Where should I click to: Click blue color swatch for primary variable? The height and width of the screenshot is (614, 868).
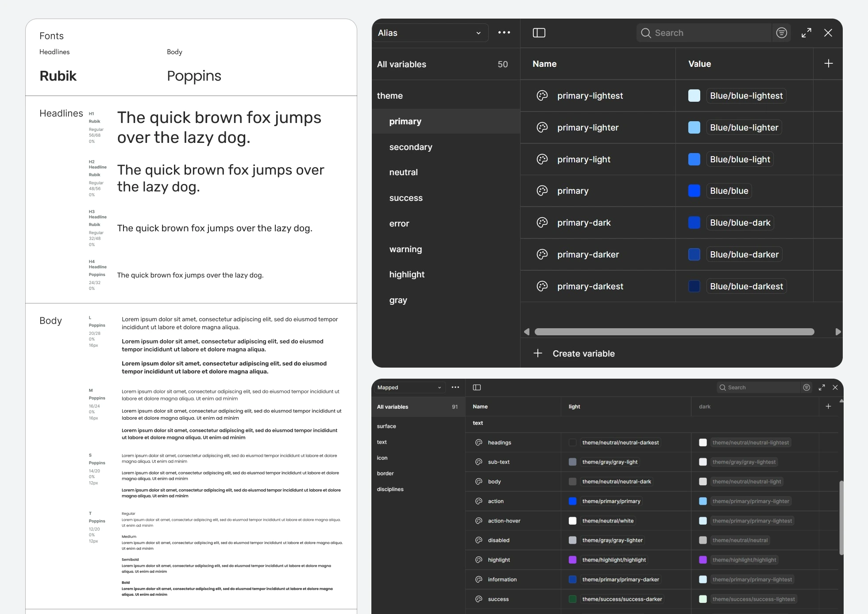[x=694, y=191]
